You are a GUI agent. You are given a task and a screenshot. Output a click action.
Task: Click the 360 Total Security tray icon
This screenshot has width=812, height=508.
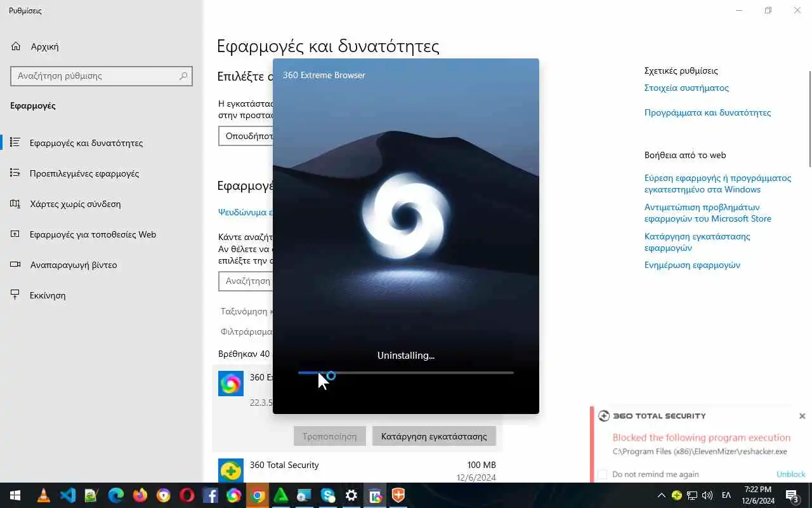[677, 495]
